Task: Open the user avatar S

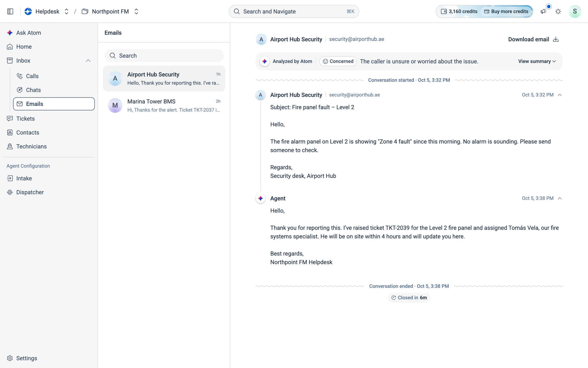Action: (x=575, y=11)
